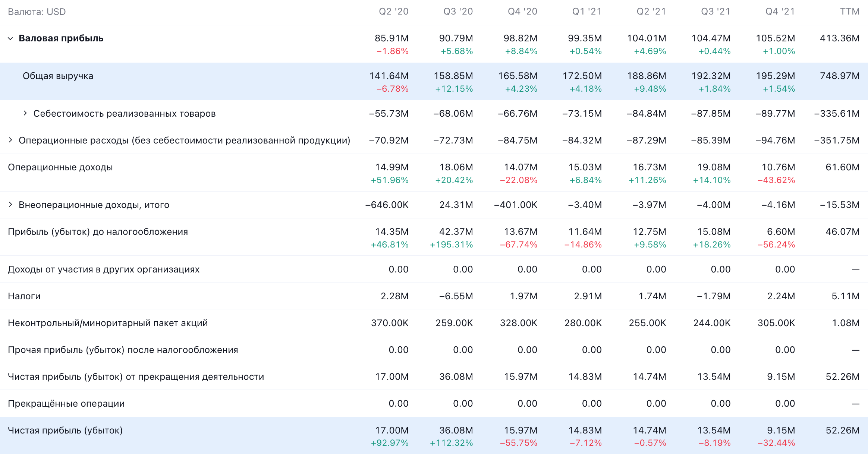Click taxes TTM value 5.11M
This screenshot has width=868, height=454.
846,296
